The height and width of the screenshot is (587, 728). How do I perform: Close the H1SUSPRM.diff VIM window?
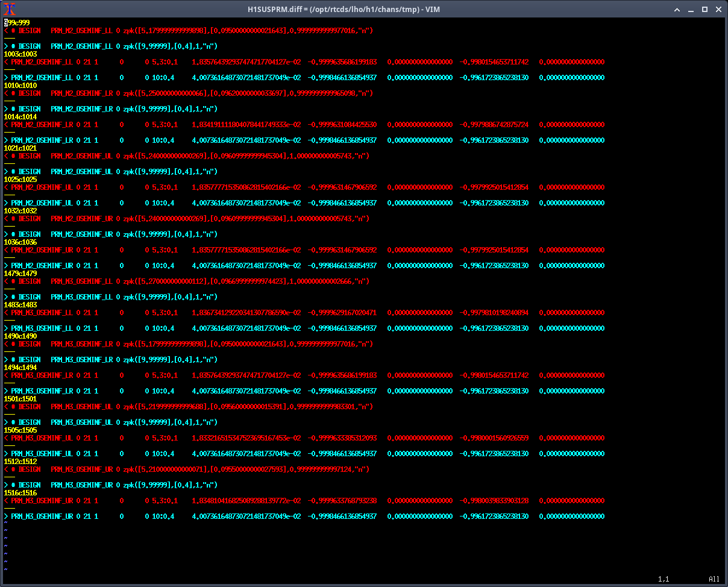click(x=718, y=9)
